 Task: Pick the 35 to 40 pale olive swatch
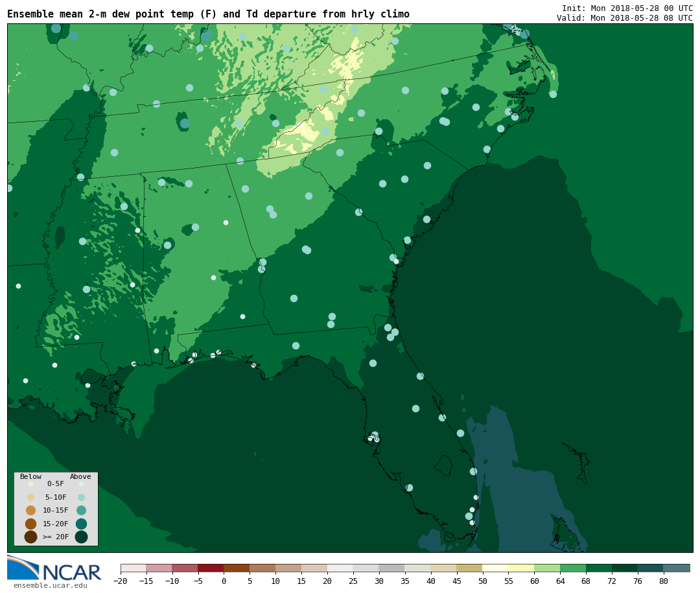pos(418,568)
